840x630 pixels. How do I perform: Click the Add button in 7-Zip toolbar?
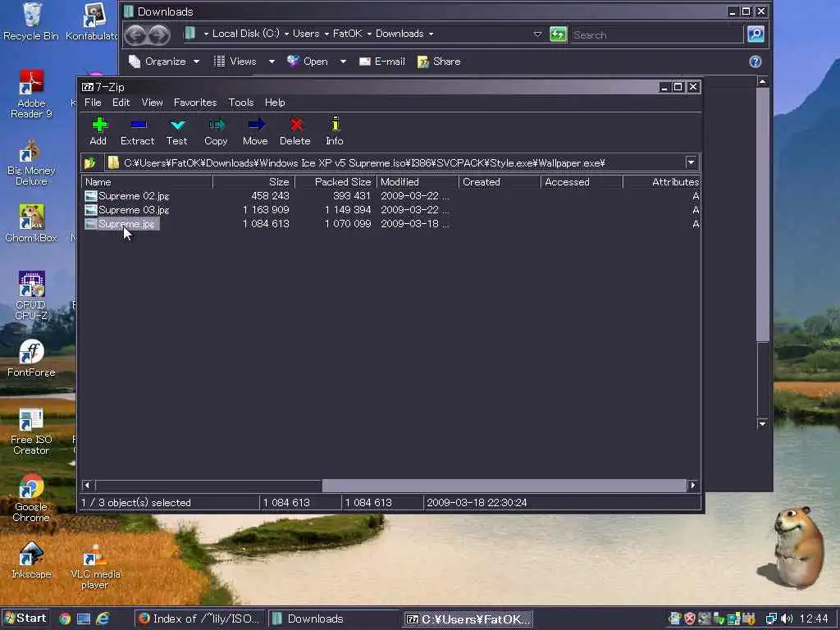[98, 131]
